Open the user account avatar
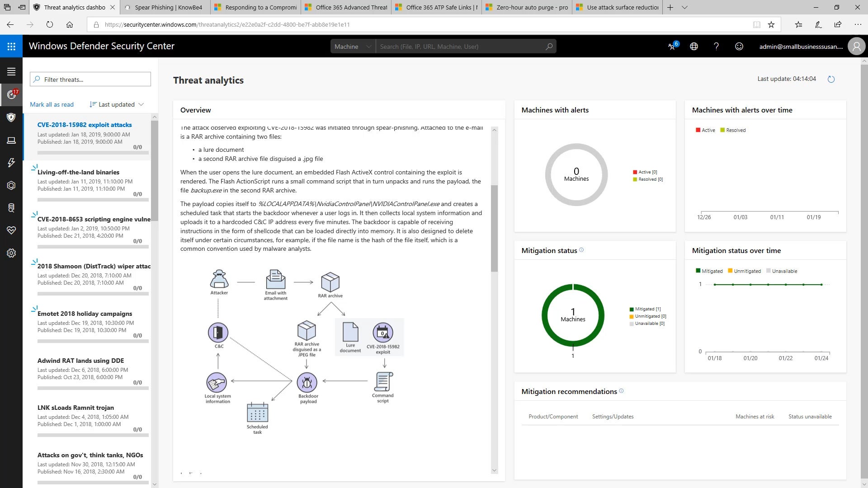 click(856, 46)
